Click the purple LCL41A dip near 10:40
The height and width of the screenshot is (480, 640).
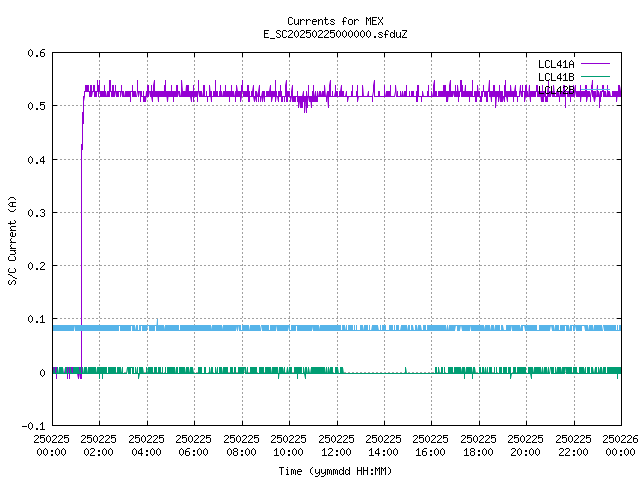click(x=304, y=104)
